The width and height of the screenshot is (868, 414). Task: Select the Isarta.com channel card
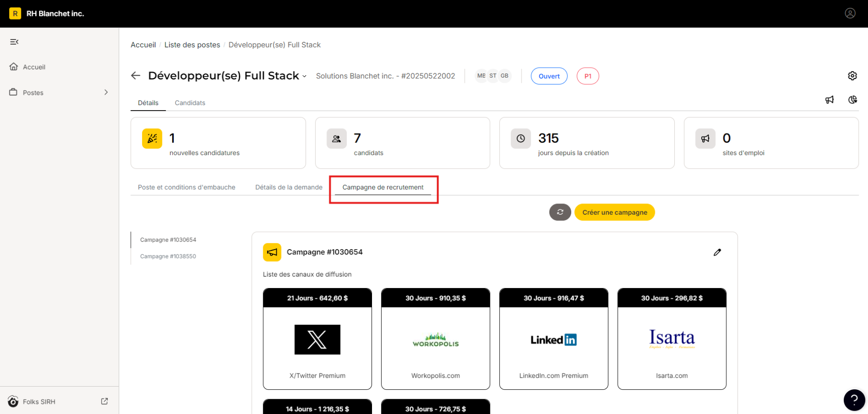672,339
